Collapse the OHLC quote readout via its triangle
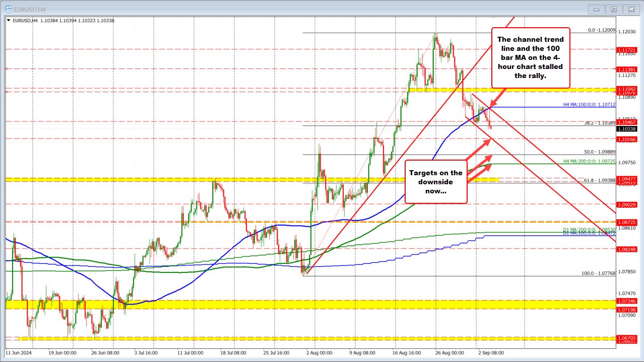The height and width of the screenshot is (362, 644). tap(9, 21)
